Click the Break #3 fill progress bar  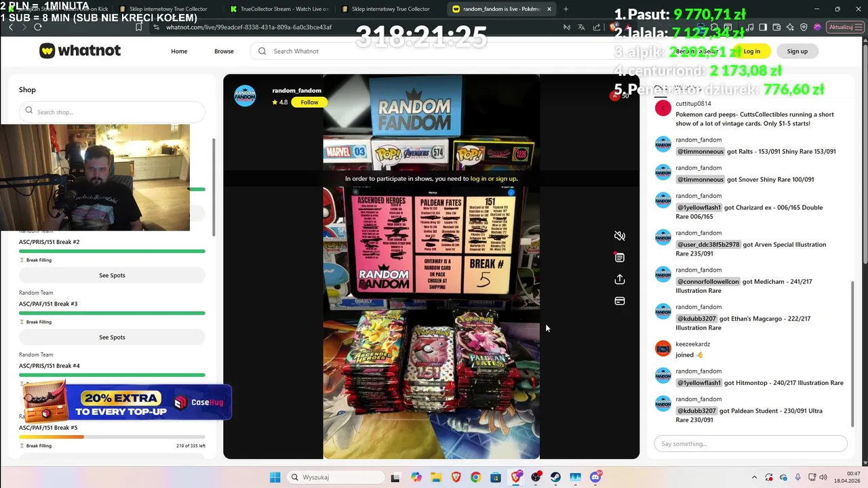click(x=112, y=313)
